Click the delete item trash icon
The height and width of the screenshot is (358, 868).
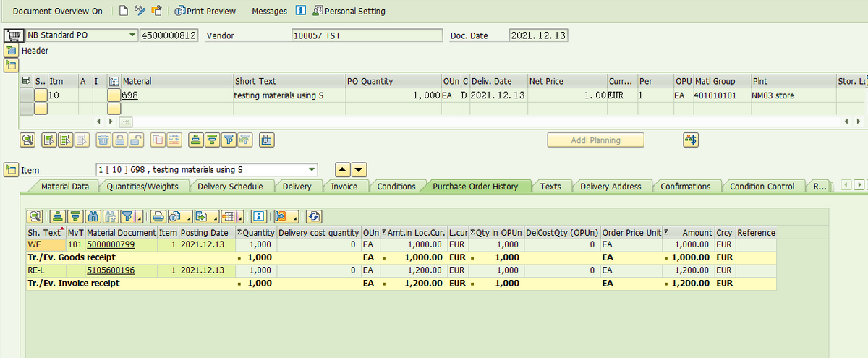tap(103, 140)
